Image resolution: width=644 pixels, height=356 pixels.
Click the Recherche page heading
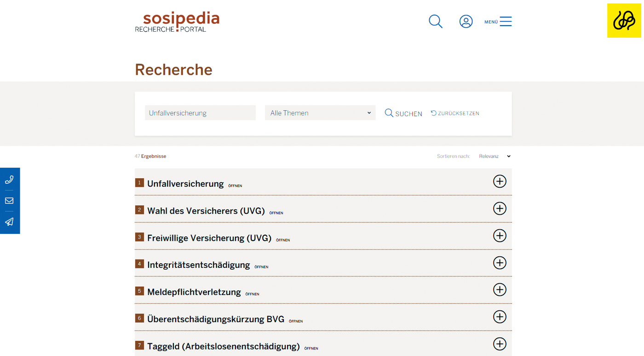click(173, 70)
